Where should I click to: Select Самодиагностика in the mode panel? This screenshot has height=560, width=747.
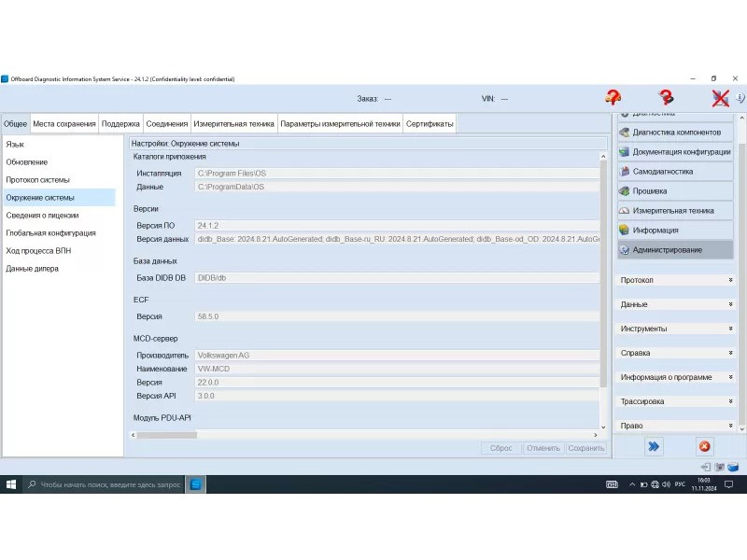coord(675,172)
